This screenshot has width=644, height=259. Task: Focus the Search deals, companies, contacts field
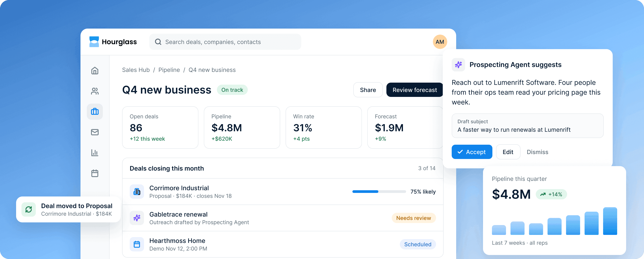(225, 42)
